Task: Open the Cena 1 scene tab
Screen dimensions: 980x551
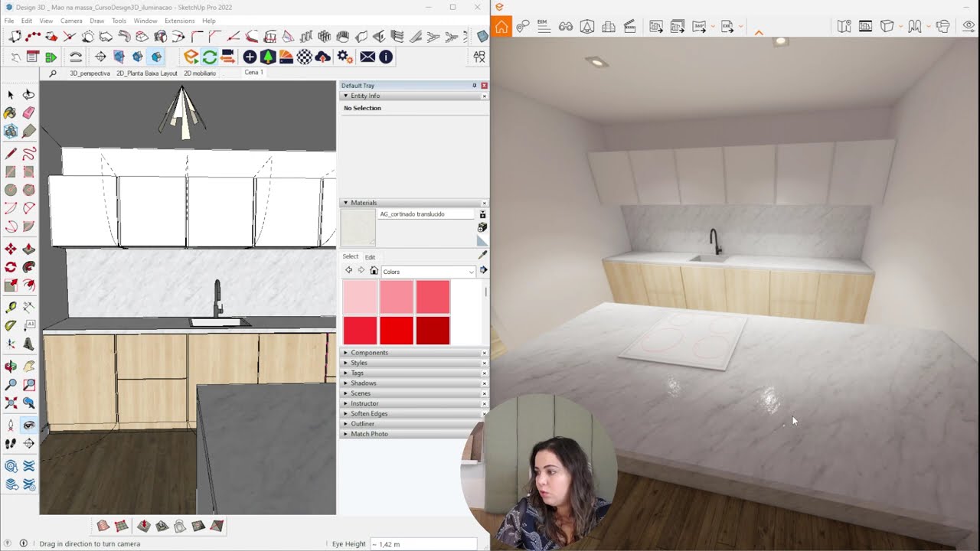Action: pyautogui.click(x=253, y=73)
